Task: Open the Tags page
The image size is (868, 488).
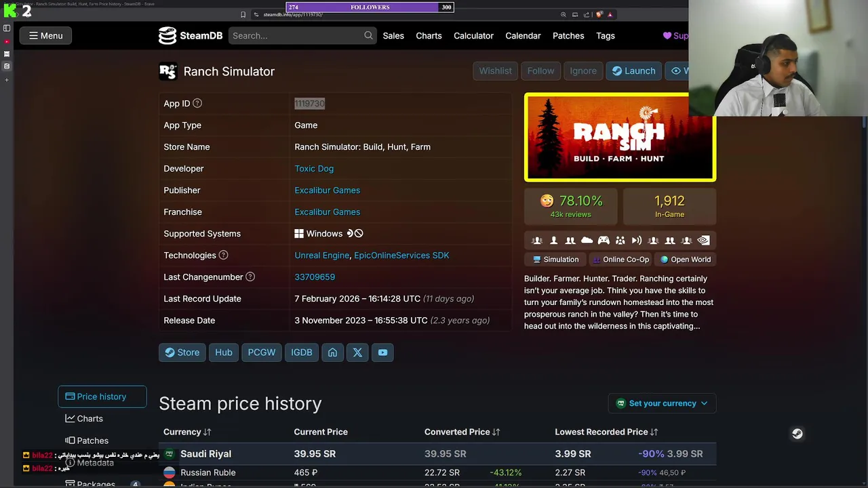Action: (x=606, y=36)
